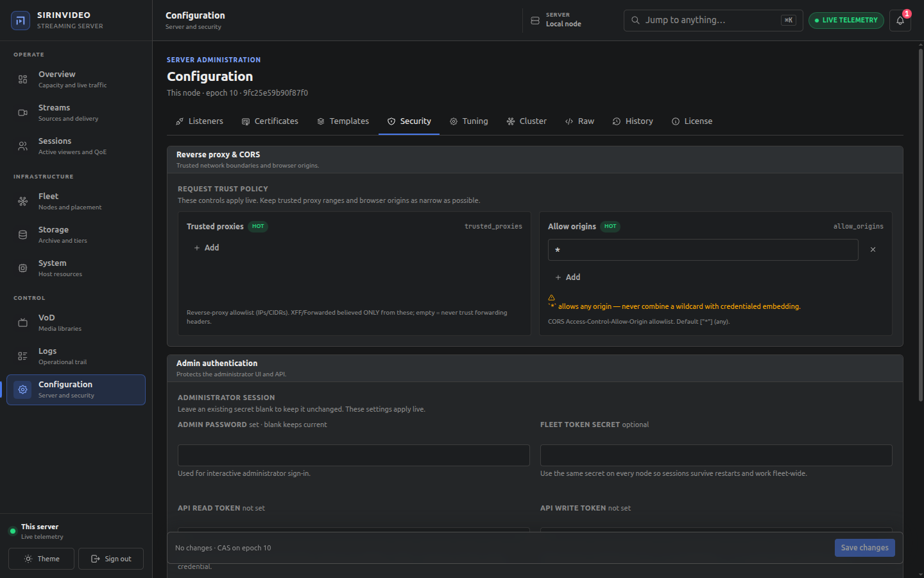Open Fleet nodes and placement
This screenshot has width=924, height=578.
tap(76, 202)
